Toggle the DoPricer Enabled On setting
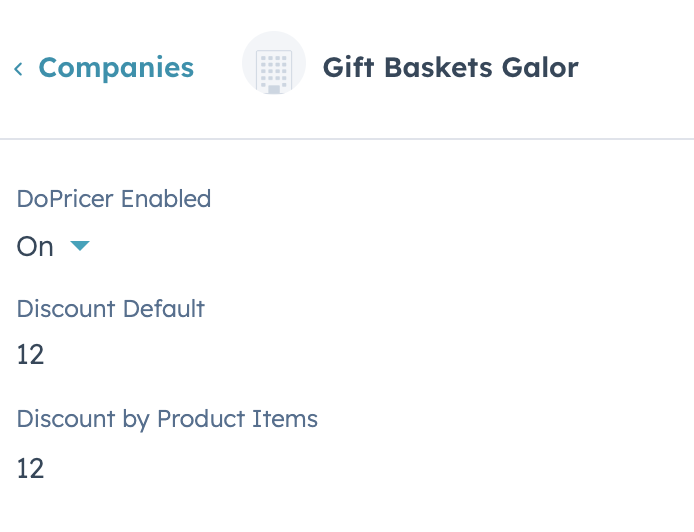The image size is (694, 532). point(53,246)
